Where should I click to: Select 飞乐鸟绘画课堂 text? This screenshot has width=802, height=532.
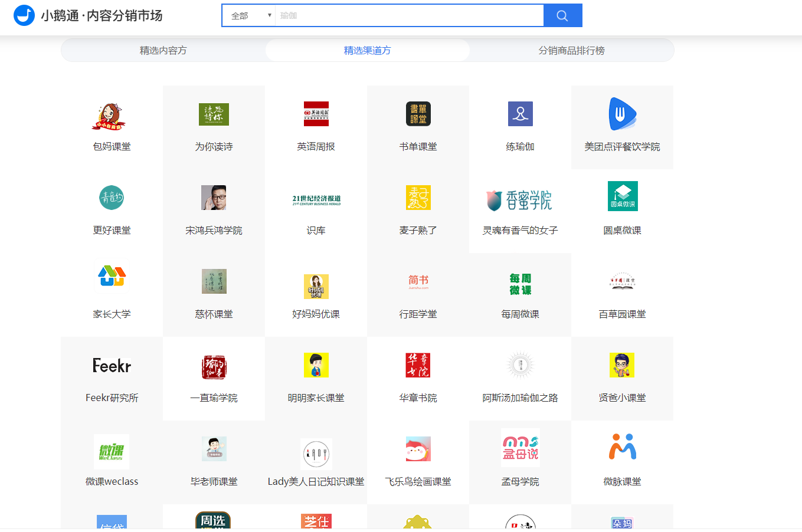click(418, 482)
